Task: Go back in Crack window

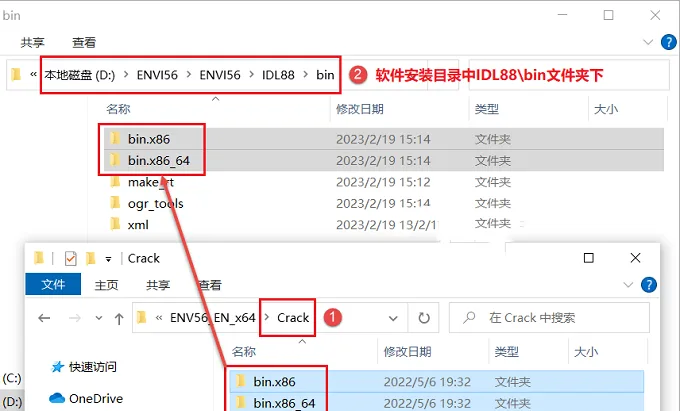Action: pyautogui.click(x=44, y=318)
